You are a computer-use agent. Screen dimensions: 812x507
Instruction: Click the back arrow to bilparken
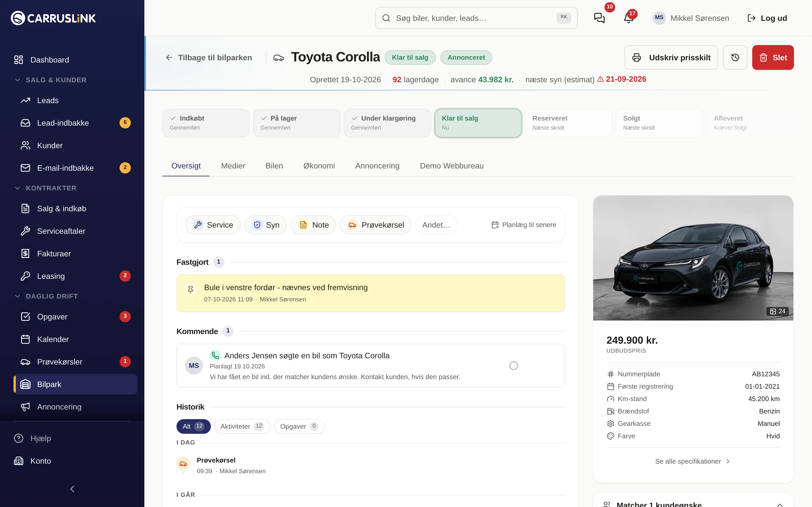pyautogui.click(x=169, y=58)
